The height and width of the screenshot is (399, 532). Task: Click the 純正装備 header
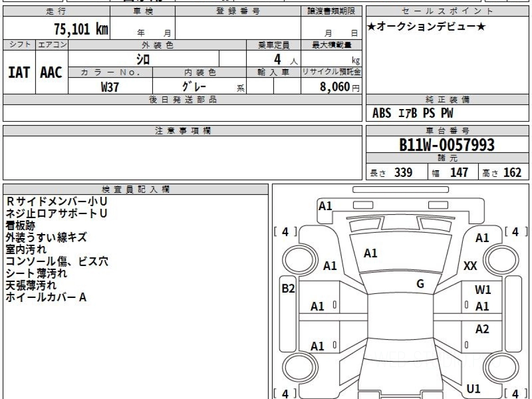(448, 100)
